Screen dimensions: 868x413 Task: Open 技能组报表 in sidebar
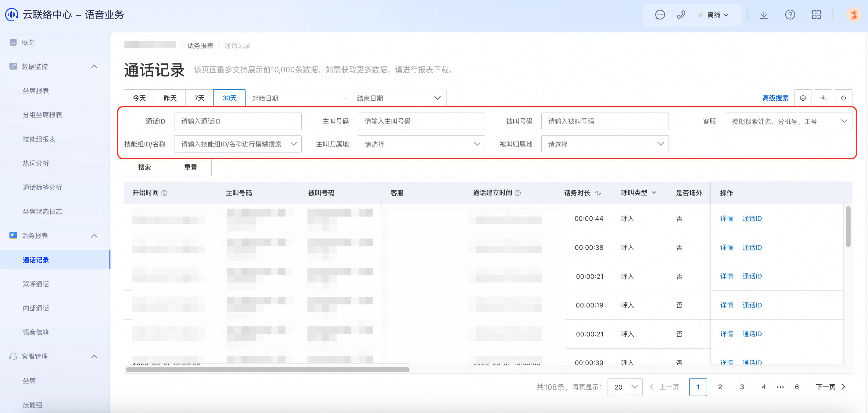(39, 139)
